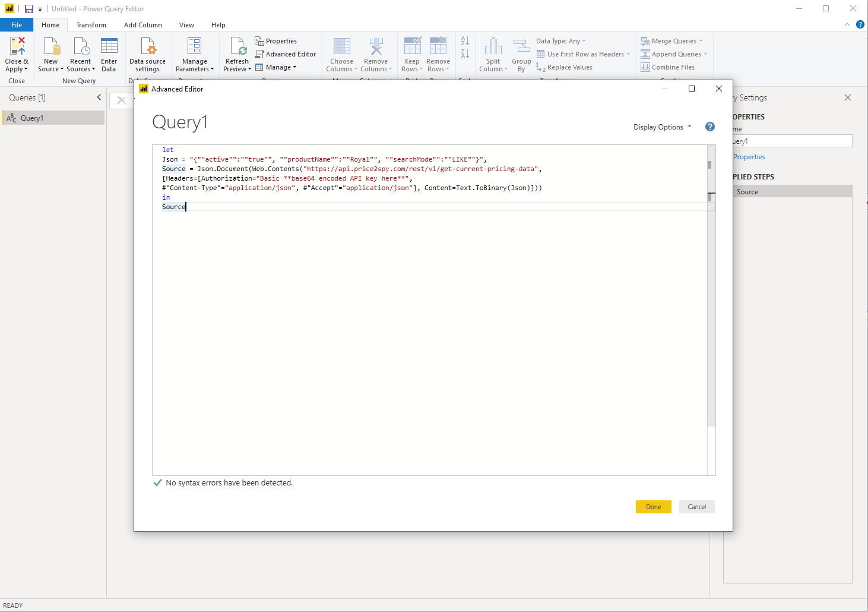Viewport: 868px width, 612px height.
Task: Maximize the Advanced Editor dialog
Action: pyautogui.click(x=692, y=89)
